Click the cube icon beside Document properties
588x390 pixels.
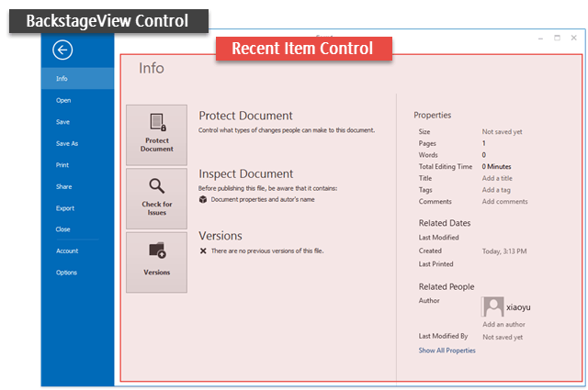pyautogui.click(x=203, y=199)
